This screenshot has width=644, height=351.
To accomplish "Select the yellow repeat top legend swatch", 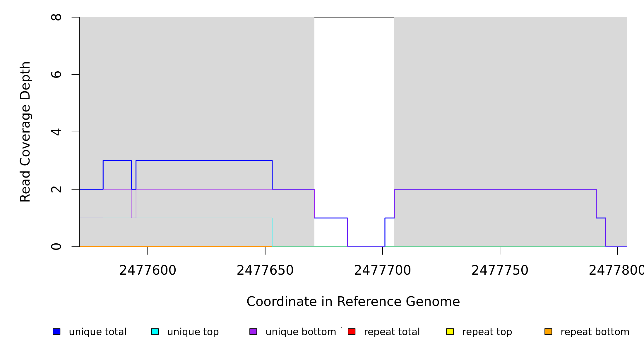I will 450,331.
